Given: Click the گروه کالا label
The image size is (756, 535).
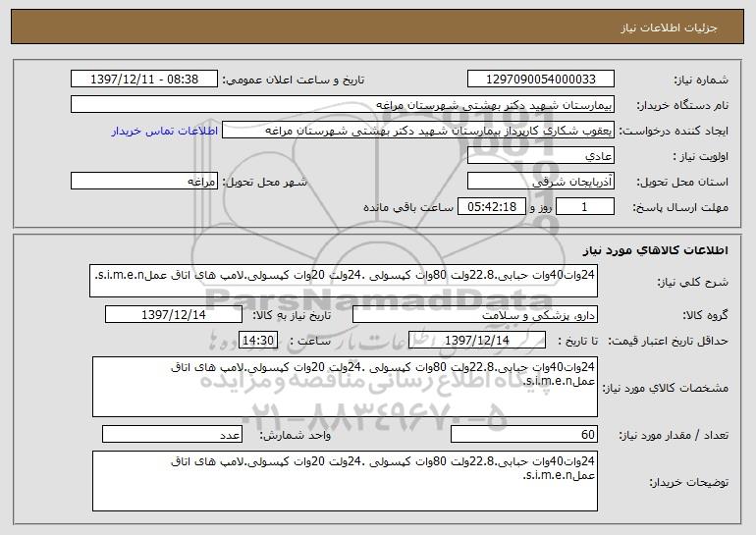Looking at the screenshot, I should pyautogui.click(x=706, y=316).
